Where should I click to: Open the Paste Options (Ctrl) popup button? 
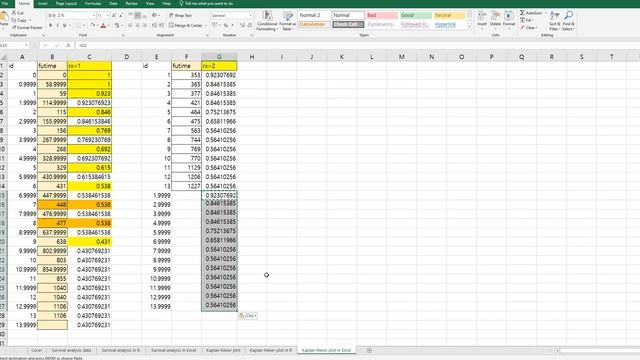point(248,316)
